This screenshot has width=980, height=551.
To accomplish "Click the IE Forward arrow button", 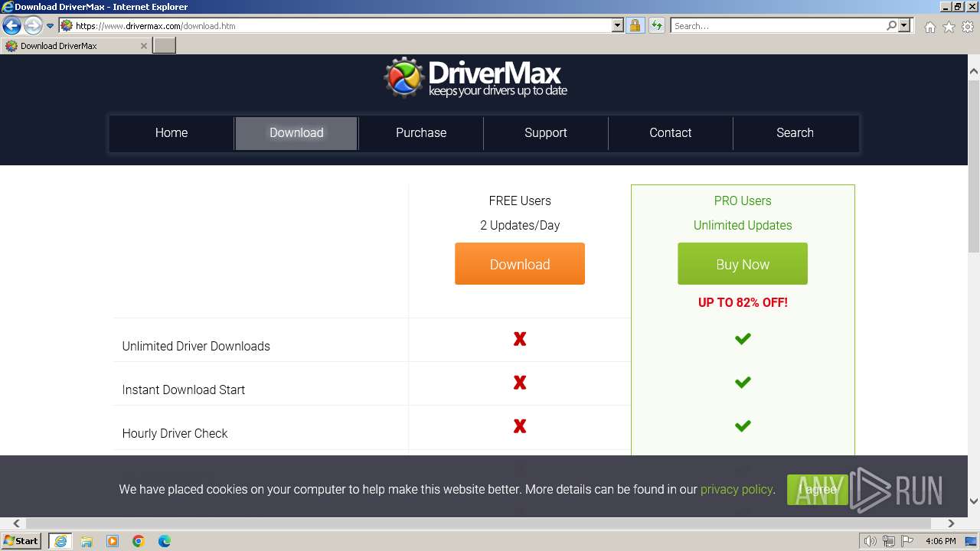I will [x=32, y=25].
